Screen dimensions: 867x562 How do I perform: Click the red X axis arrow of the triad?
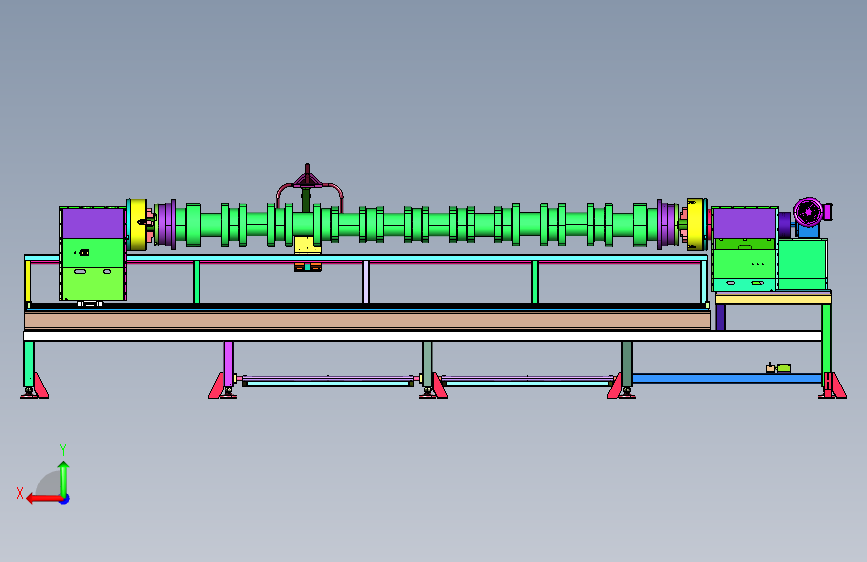43,499
